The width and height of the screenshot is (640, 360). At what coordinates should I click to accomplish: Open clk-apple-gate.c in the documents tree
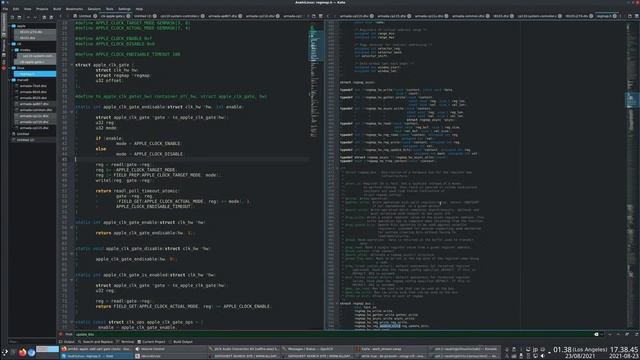click(36, 62)
